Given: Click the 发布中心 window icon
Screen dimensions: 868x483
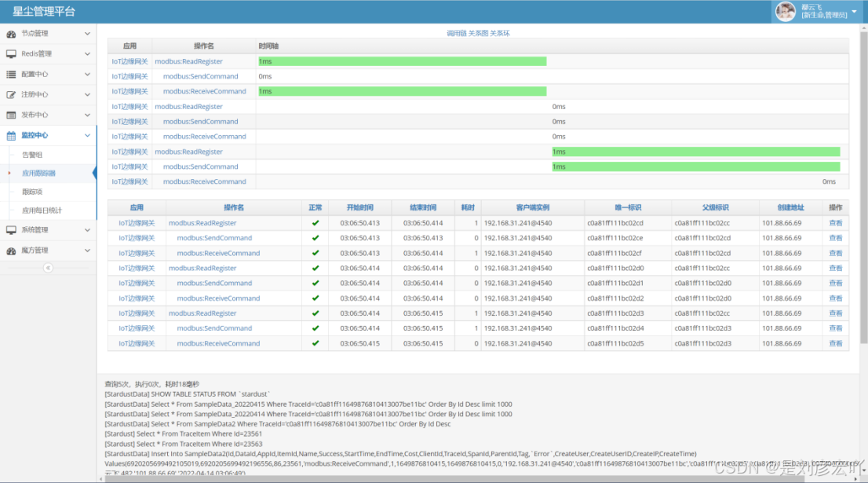Looking at the screenshot, I should [11, 115].
